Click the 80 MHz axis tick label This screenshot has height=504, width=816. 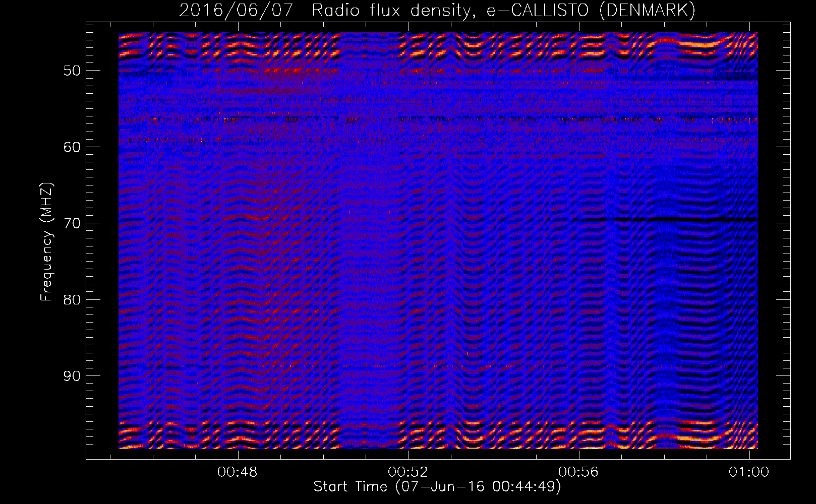[72, 300]
